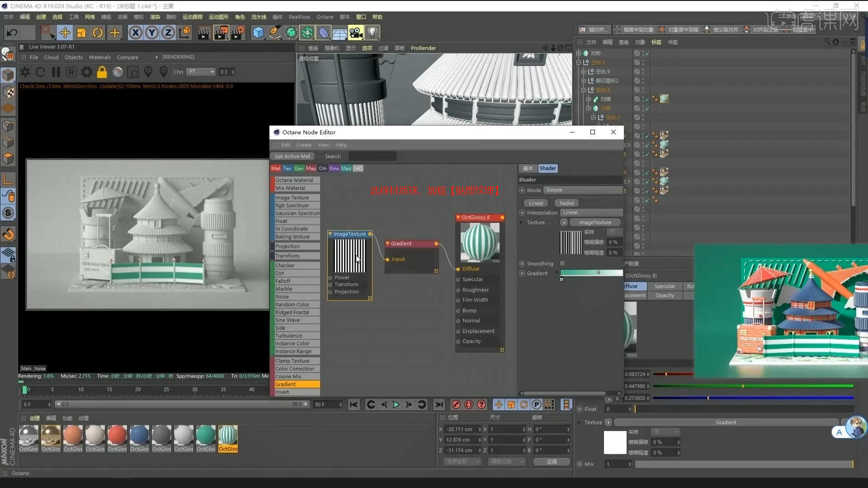Select the Rotate tool icon
Viewport: 868px width, 488px height.
(x=98, y=33)
